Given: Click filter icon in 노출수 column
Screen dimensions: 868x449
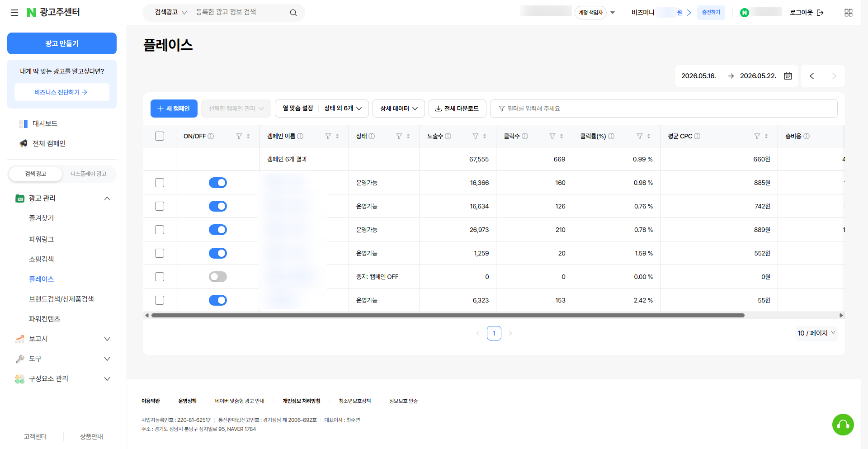Looking at the screenshot, I should (x=476, y=136).
